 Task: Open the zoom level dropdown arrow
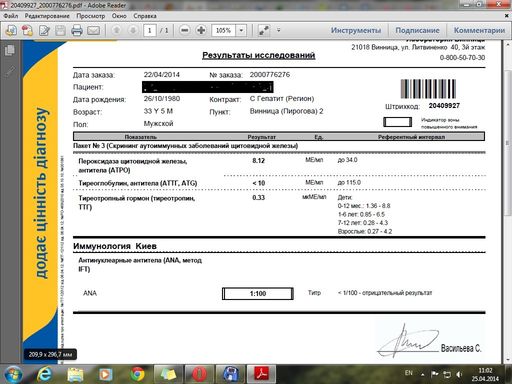click(241, 31)
